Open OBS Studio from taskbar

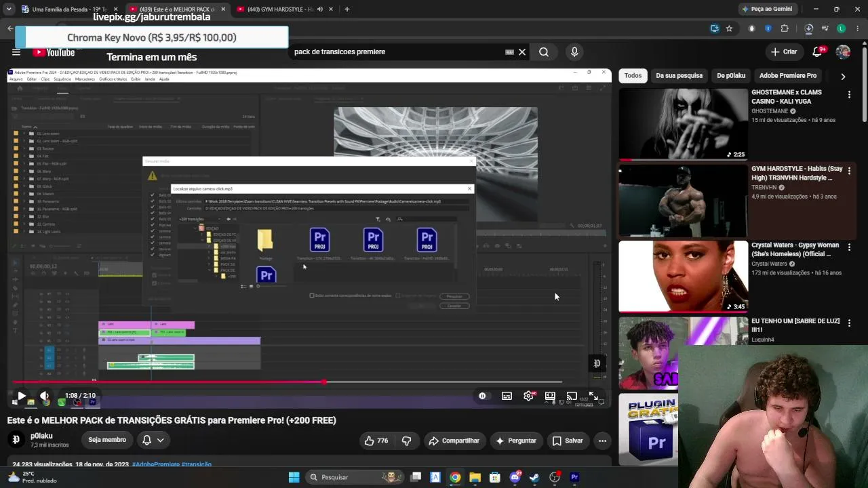point(555,477)
